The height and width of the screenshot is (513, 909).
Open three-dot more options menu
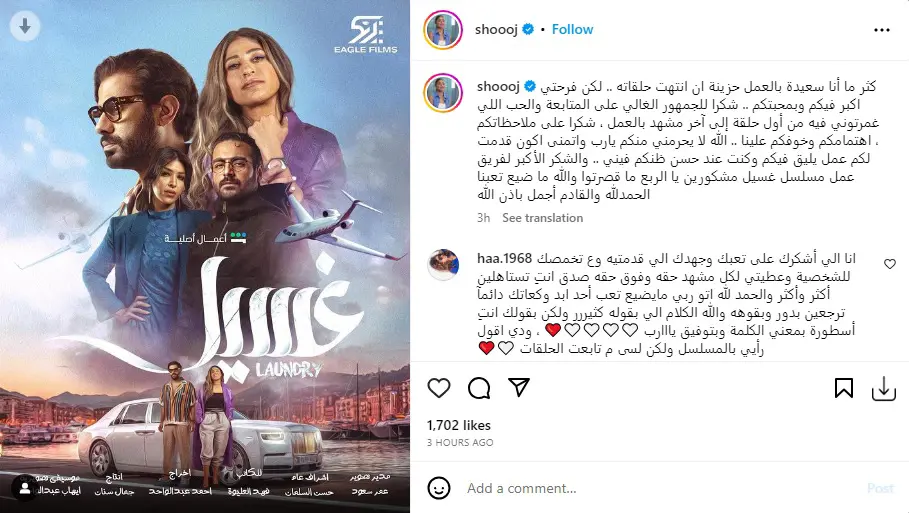tap(882, 30)
